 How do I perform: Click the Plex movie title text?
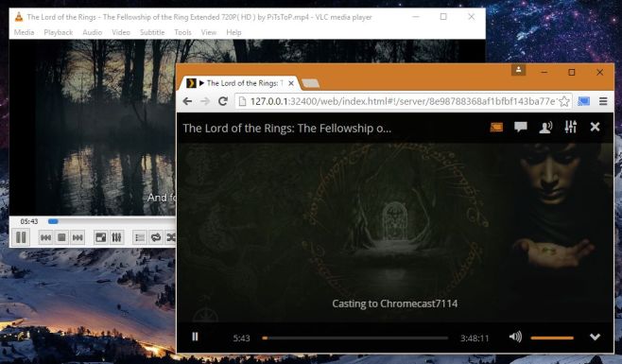click(286, 129)
